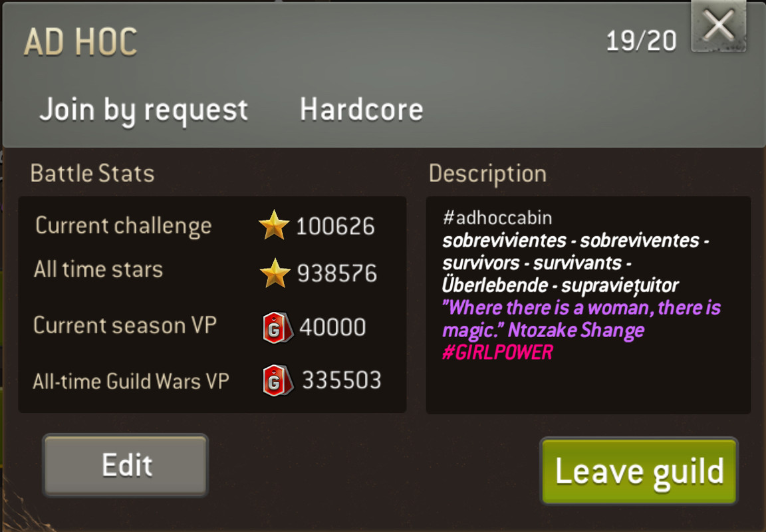Click the current challenge value 100626
This screenshot has width=766, height=532.
[x=336, y=226]
